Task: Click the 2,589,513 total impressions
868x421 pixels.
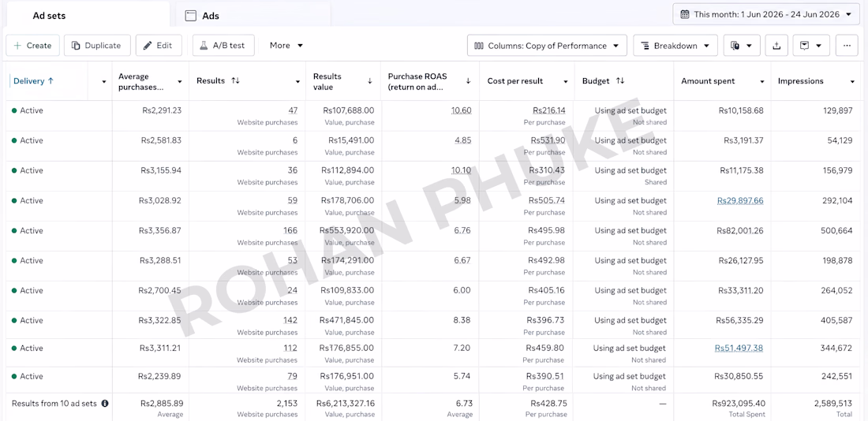Action: [x=832, y=404]
